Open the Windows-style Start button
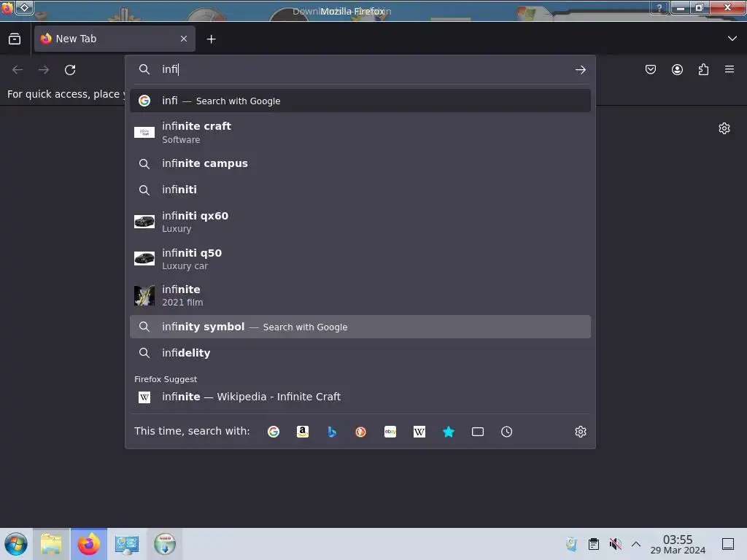The width and height of the screenshot is (747, 560). tap(16, 544)
